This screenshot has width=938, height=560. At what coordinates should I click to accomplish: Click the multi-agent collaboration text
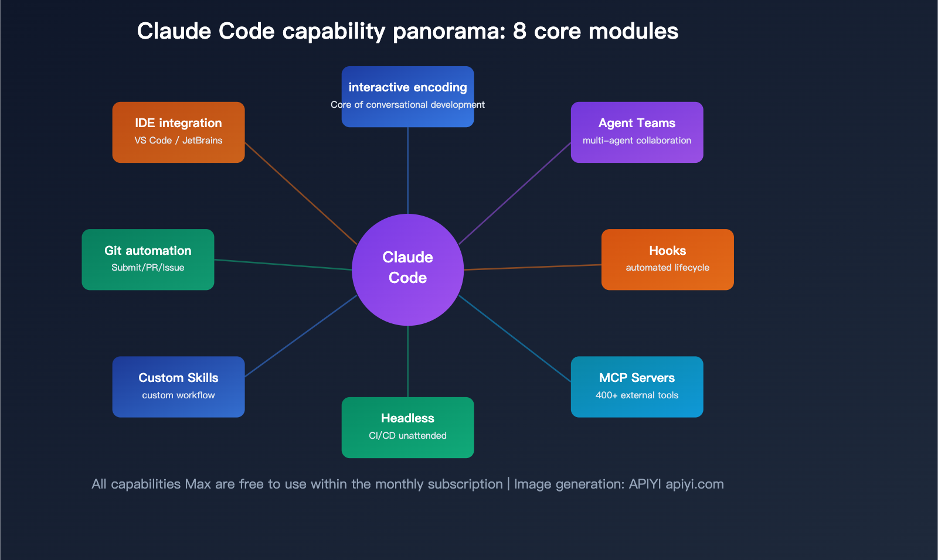(x=637, y=141)
